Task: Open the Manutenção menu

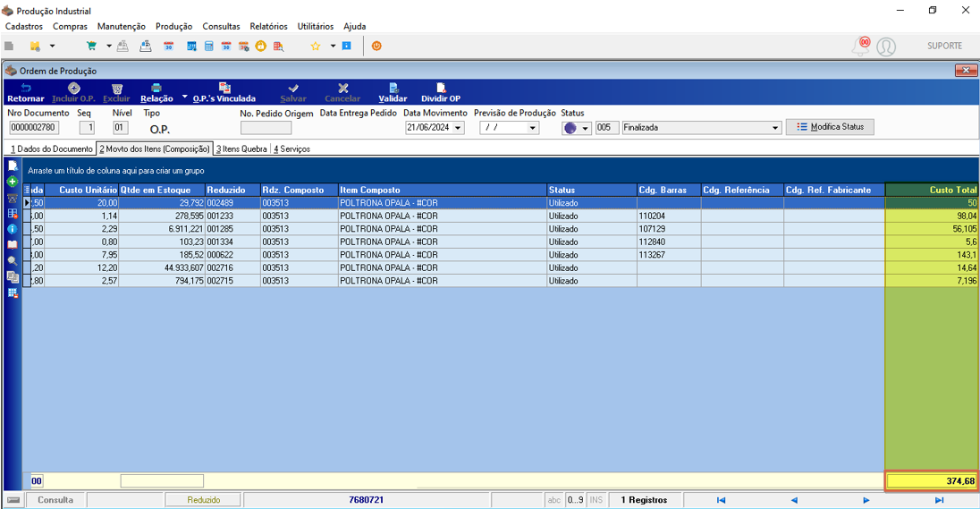Action: [x=122, y=26]
